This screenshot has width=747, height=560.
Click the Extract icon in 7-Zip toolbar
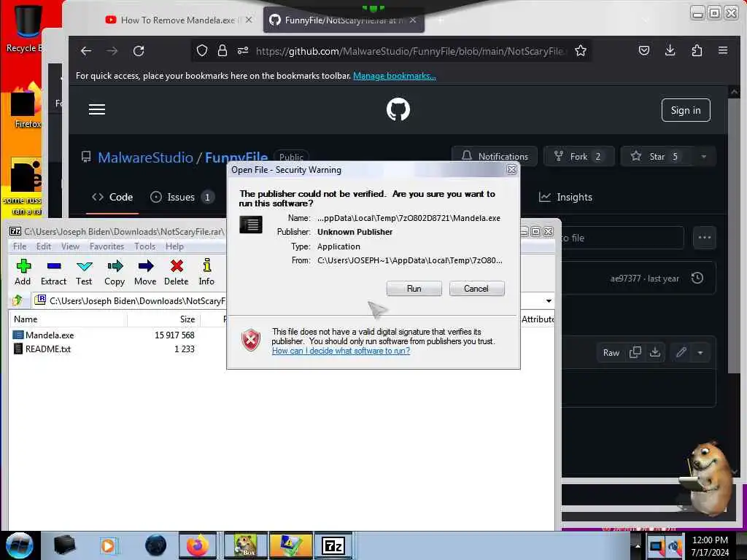(x=53, y=273)
